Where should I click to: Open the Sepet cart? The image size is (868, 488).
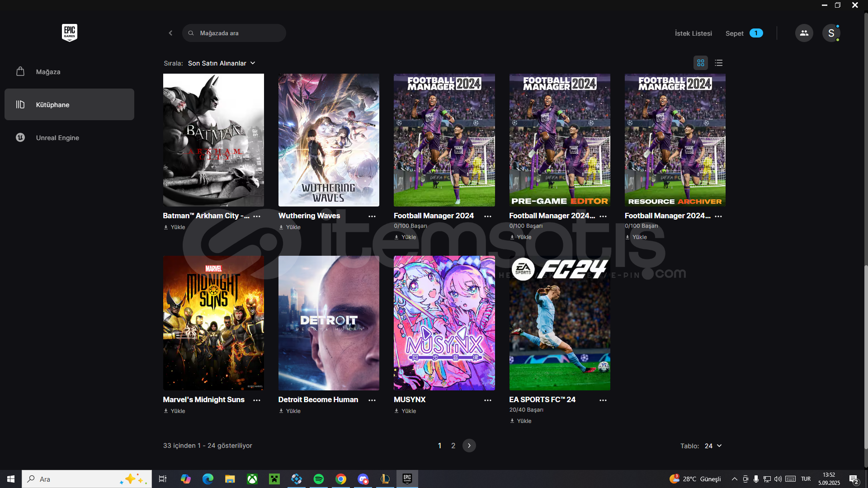point(744,33)
